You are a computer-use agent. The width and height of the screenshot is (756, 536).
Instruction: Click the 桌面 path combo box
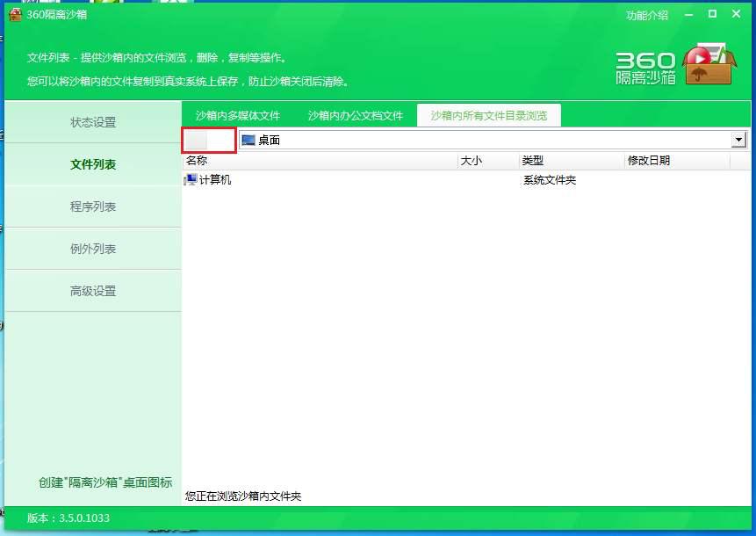pos(493,141)
